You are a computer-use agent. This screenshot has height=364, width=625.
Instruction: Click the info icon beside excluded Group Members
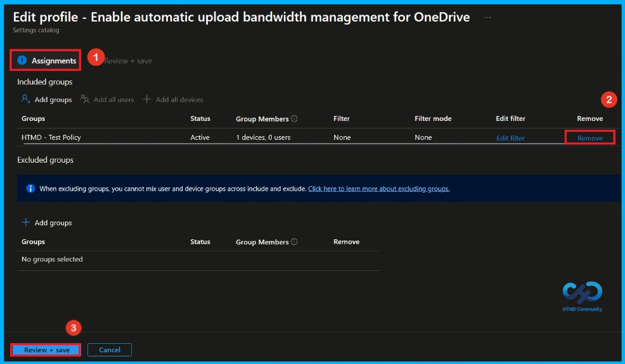click(x=294, y=242)
